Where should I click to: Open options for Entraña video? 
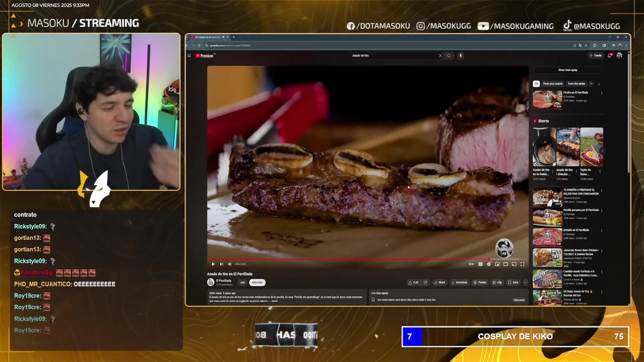[x=601, y=230]
